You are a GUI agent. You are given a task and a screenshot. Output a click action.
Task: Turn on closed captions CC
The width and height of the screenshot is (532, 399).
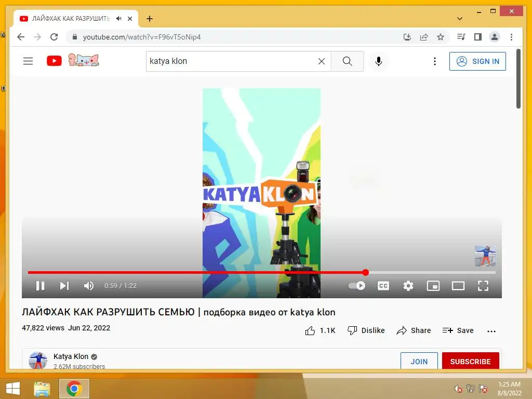pos(383,286)
